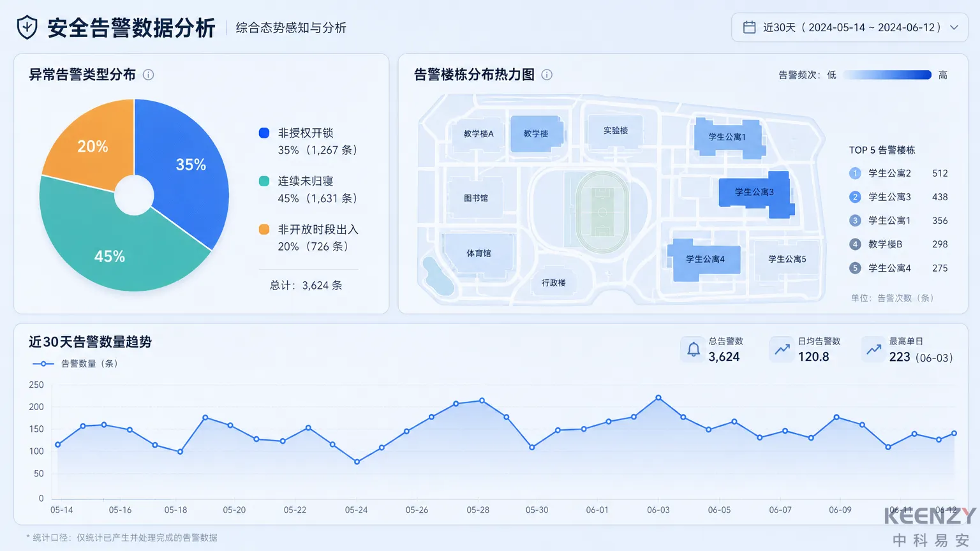Click rank 4 badge for 教学楼B
The width and height of the screenshot is (980, 551).
(855, 244)
